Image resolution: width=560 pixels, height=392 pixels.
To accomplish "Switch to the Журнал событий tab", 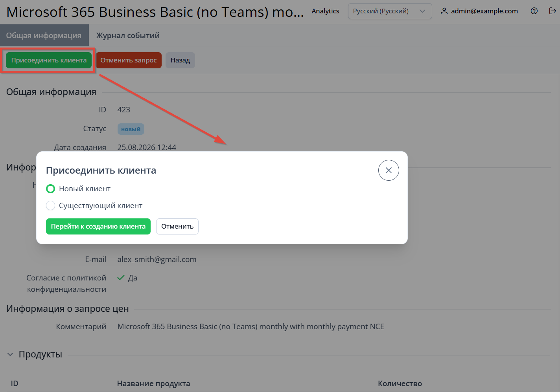I will click(x=128, y=35).
